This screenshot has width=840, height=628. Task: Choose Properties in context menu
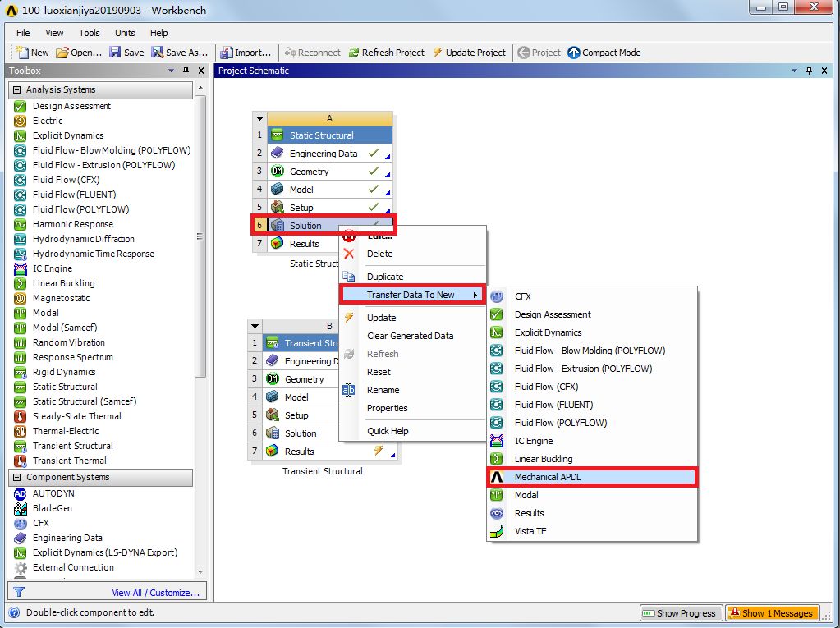tap(412, 408)
